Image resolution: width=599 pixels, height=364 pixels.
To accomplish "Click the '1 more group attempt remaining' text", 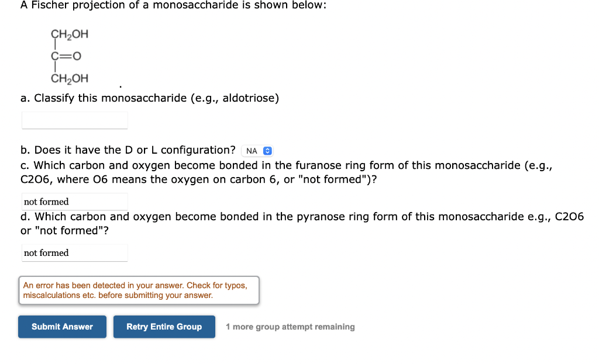I will 289,327.
